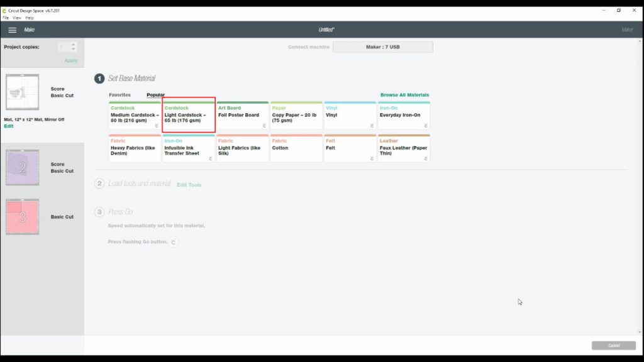644x362 pixels.
Task: Choose Light Fabrics (like Silk) material
Action: pyautogui.click(x=242, y=148)
